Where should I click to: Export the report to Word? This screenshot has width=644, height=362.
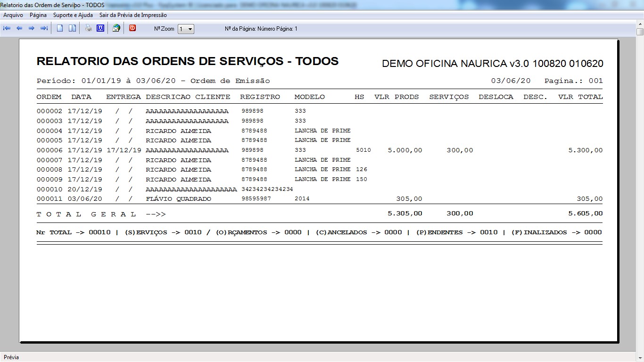[x=100, y=28]
